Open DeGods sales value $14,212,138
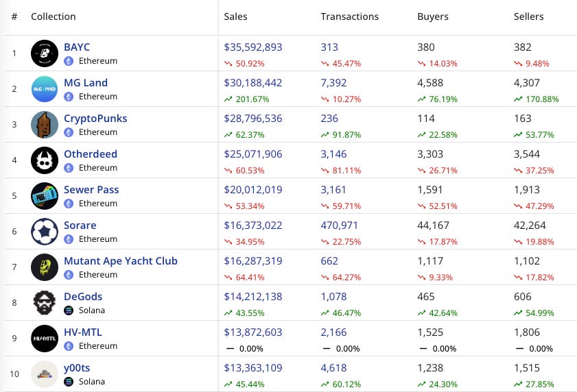Screen dimensions: 577x392 click(x=253, y=297)
